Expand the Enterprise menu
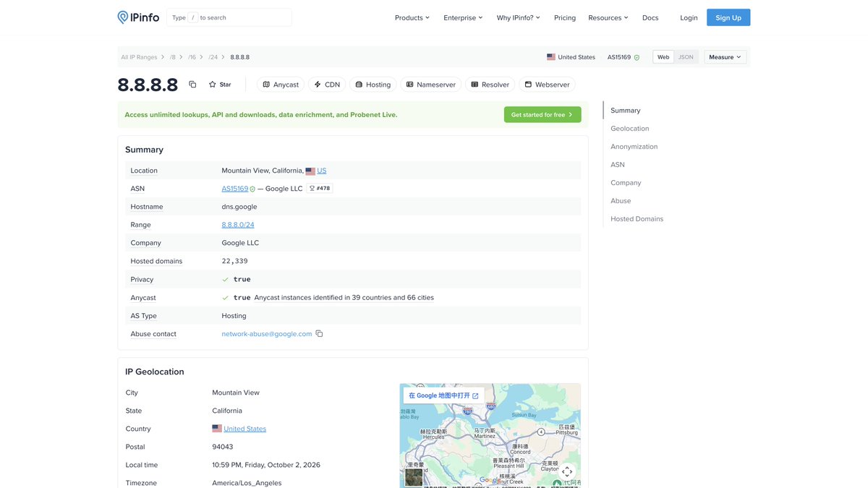 [x=463, y=17]
